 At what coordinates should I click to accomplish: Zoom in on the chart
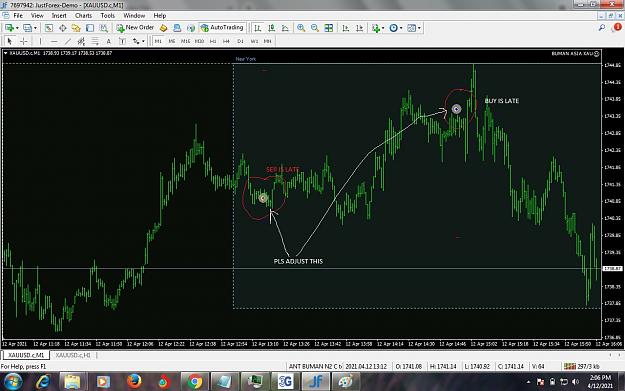click(x=301, y=28)
